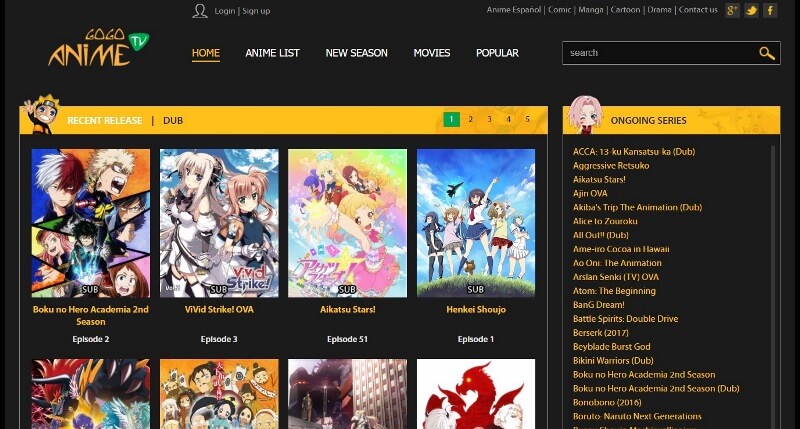The image size is (800, 429).
Task: Click the Episode 3 text
Action: [219, 339]
